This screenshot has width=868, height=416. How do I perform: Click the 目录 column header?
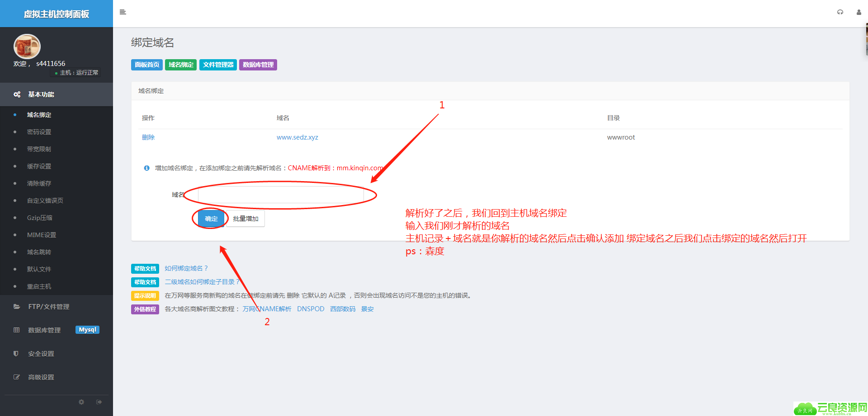(x=613, y=118)
